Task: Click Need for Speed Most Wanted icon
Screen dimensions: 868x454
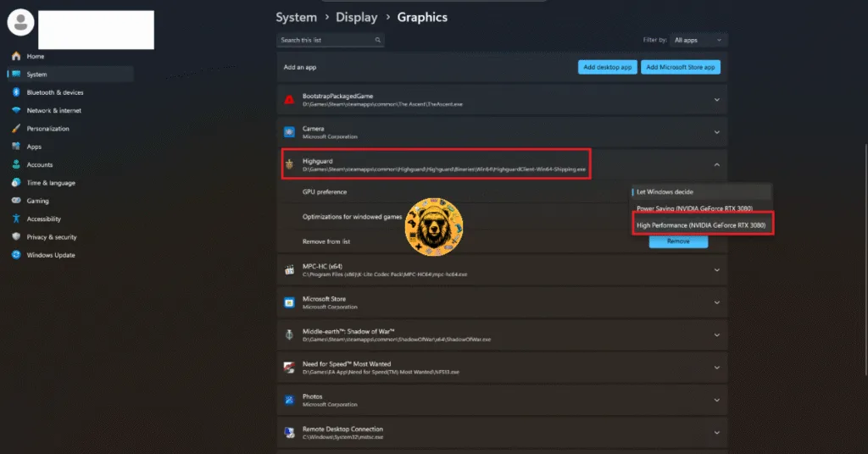Action: pos(289,368)
